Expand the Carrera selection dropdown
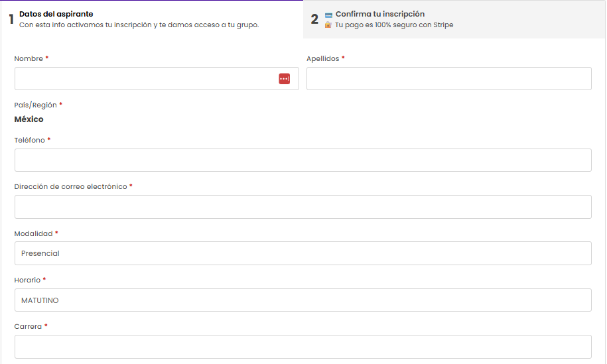 click(x=303, y=347)
